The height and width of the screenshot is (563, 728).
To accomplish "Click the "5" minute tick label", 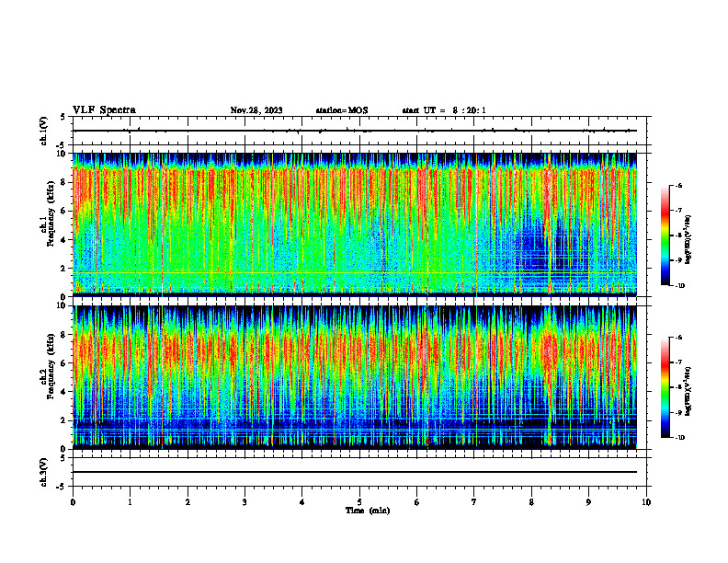I will 359,502.
